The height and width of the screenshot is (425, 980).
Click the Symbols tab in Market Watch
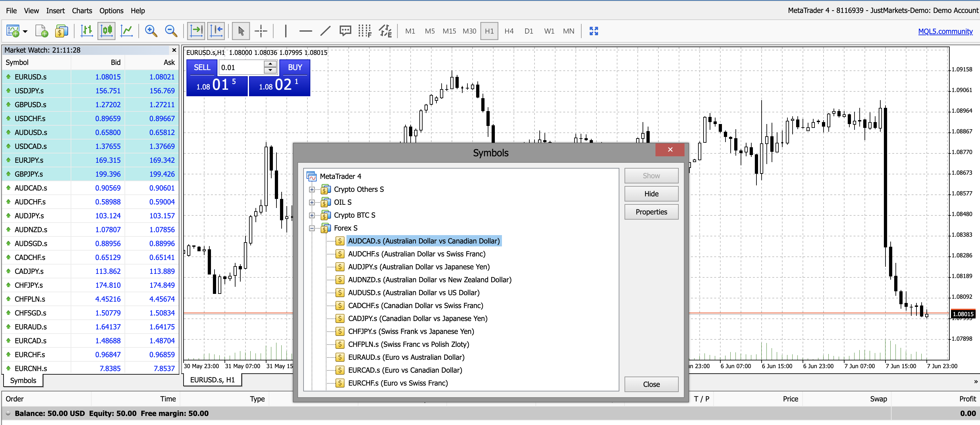(x=23, y=380)
